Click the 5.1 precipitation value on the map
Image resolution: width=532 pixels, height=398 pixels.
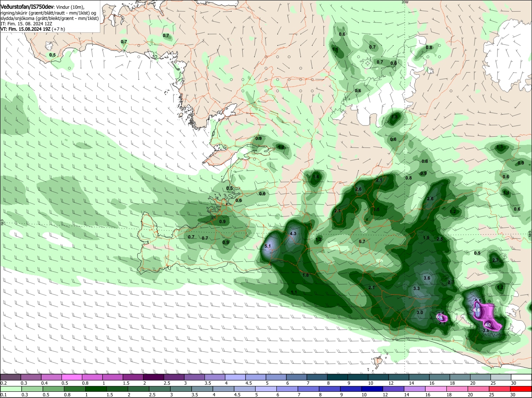click(x=268, y=246)
